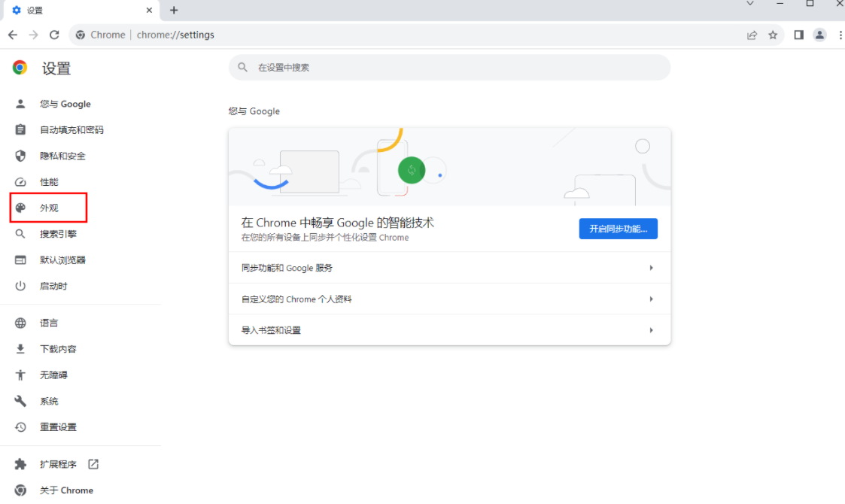This screenshot has height=504, width=845.
Task: Open 重置设置 section
Action: [58, 427]
